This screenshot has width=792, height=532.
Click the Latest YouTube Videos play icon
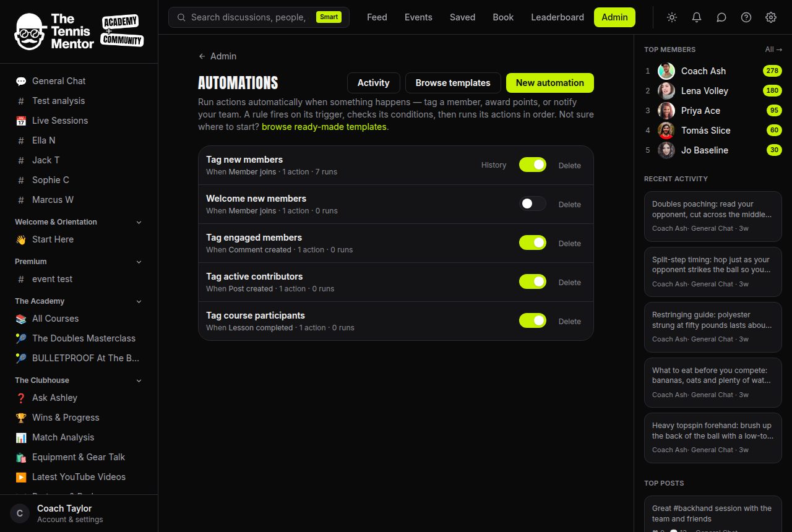coord(21,477)
